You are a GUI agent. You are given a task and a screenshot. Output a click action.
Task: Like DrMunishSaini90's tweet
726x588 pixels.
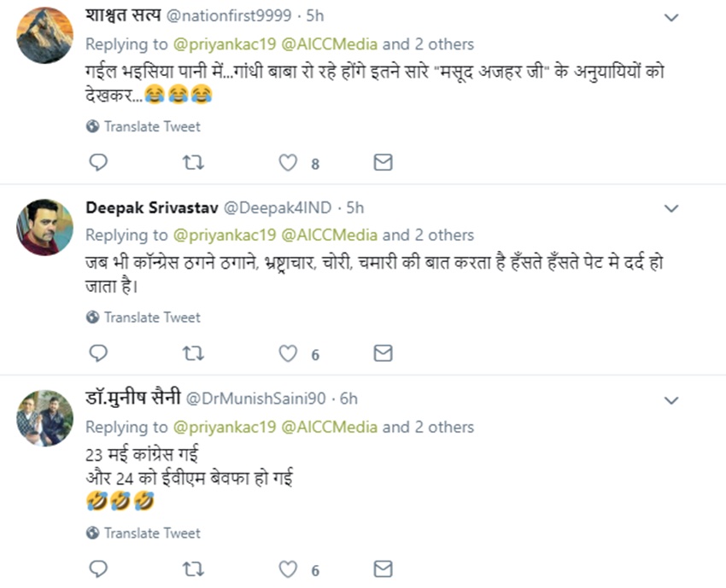point(290,569)
